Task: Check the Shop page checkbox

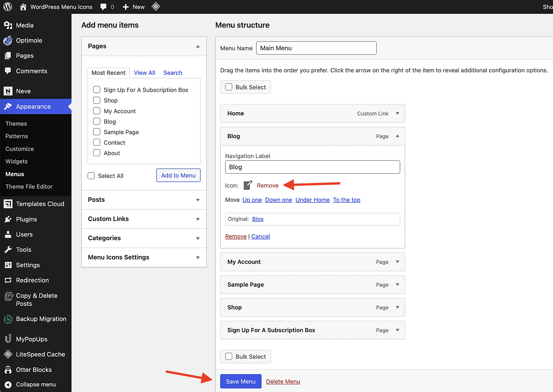Action: [x=97, y=100]
